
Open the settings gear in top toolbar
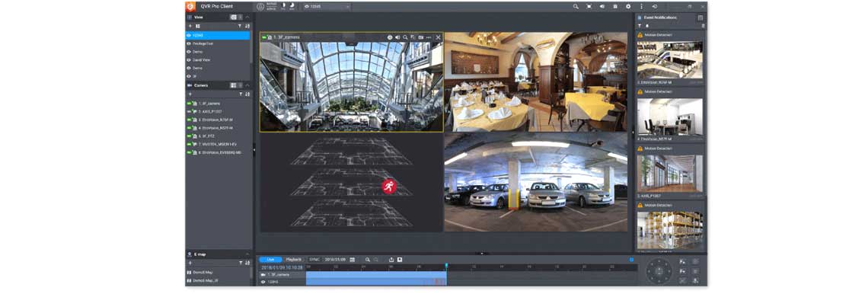point(628,7)
